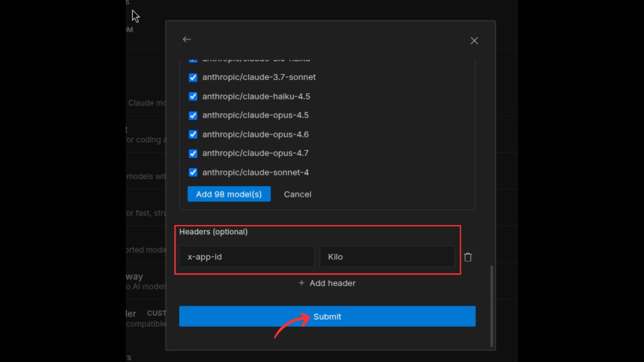Select anthropic/claude-opus-4.5 label text
This screenshot has width=644, height=362.
pos(255,116)
